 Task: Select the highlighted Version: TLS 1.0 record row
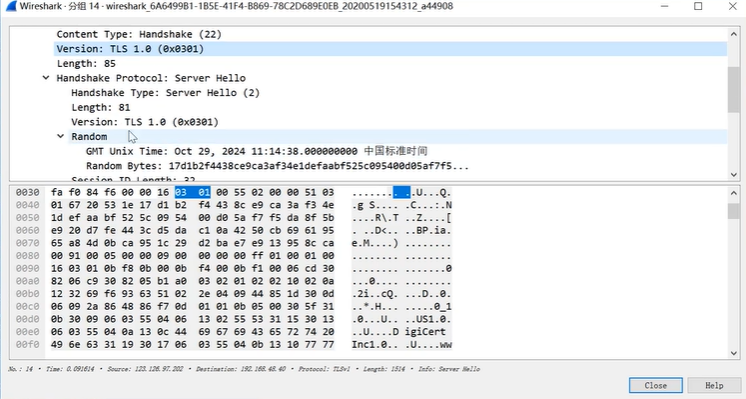(x=390, y=49)
